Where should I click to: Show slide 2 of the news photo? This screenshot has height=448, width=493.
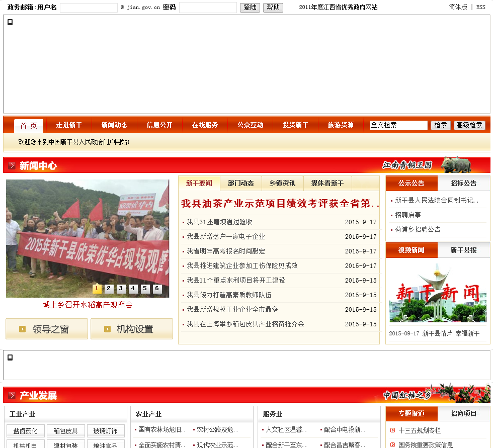pos(109,289)
